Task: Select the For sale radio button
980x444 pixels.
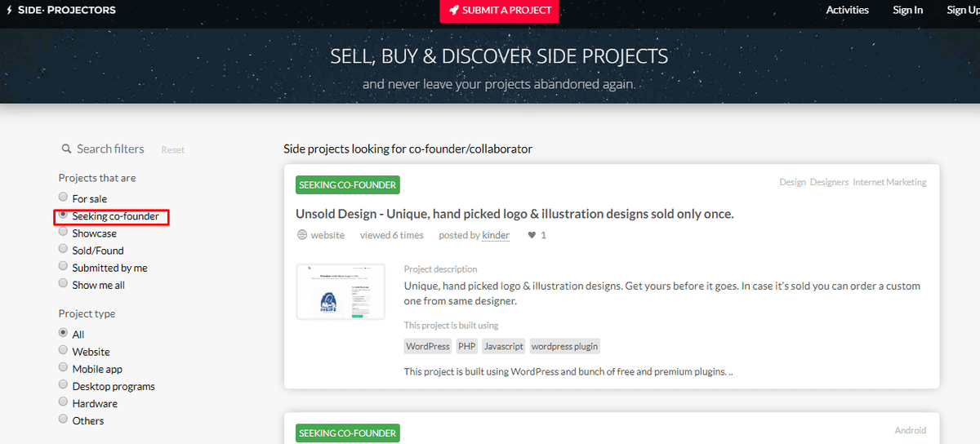Action: [63, 198]
